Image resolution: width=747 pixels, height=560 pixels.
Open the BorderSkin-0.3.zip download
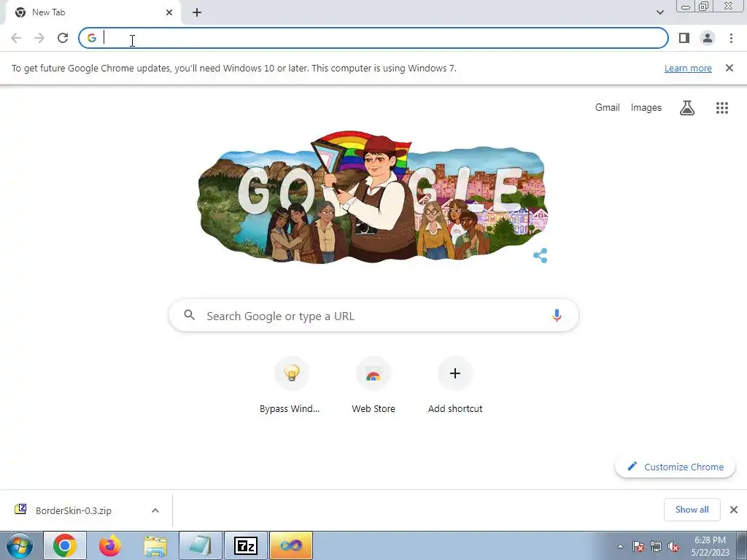pyautogui.click(x=74, y=510)
